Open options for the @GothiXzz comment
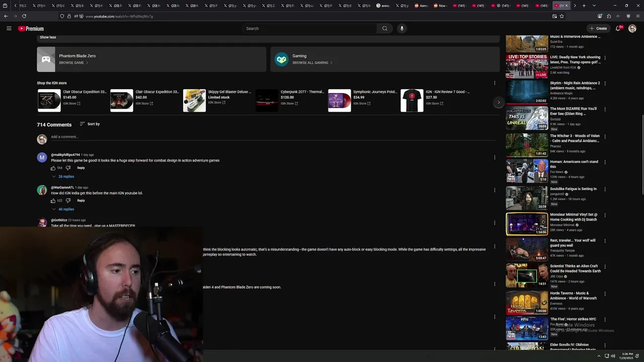644x362 pixels. (x=495, y=223)
